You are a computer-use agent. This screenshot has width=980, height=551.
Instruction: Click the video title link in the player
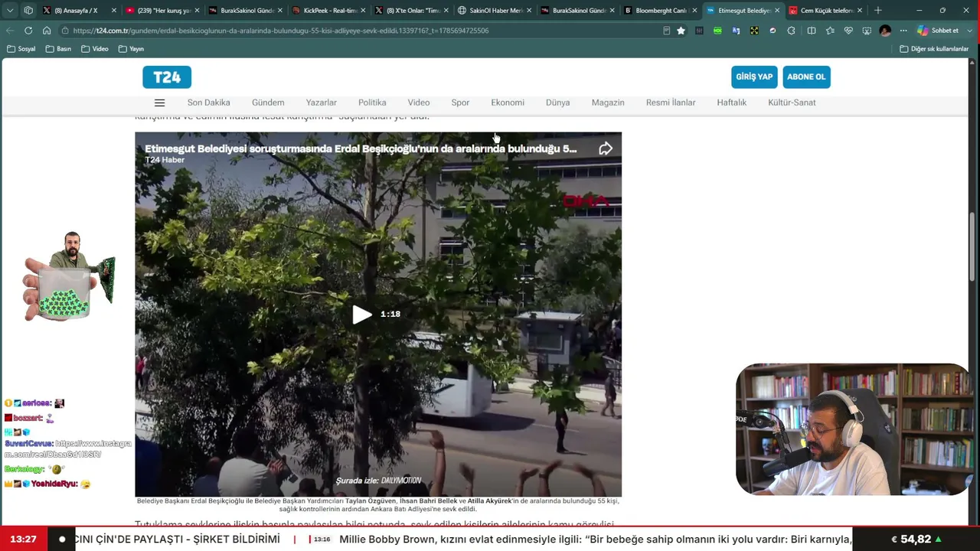[x=361, y=149]
